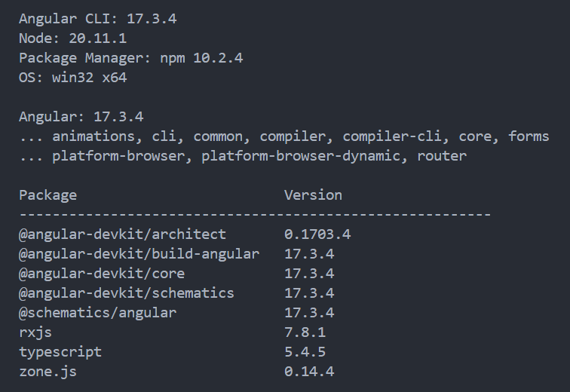Click the Angular: 17.3.4 line
The width and height of the screenshot is (570, 392).
click(x=81, y=117)
